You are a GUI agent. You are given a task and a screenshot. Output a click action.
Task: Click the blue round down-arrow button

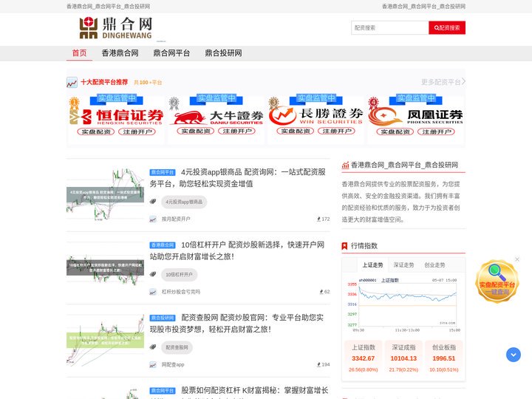514,355
